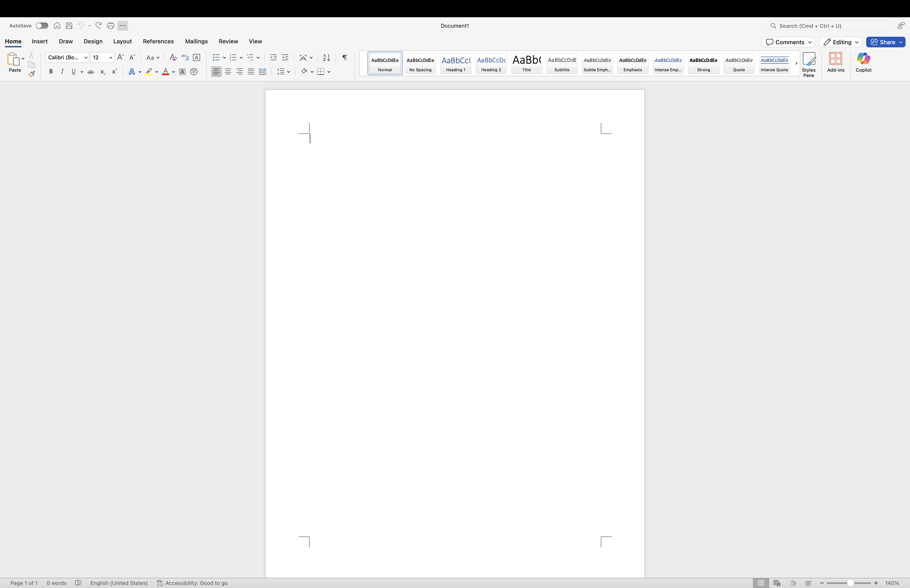Image resolution: width=910 pixels, height=588 pixels.
Task: Click the Format Painter brush icon
Action: click(31, 74)
